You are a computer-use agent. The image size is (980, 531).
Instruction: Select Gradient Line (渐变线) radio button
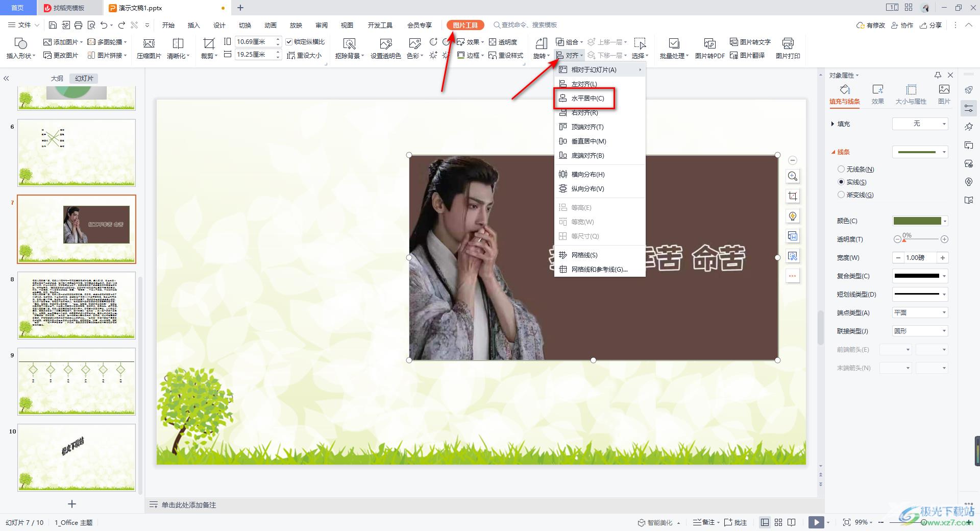[x=841, y=195]
